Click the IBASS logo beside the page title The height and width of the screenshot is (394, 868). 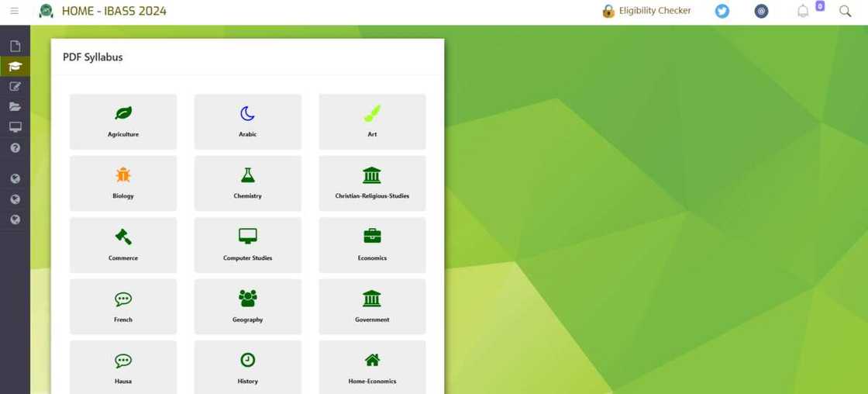point(46,11)
